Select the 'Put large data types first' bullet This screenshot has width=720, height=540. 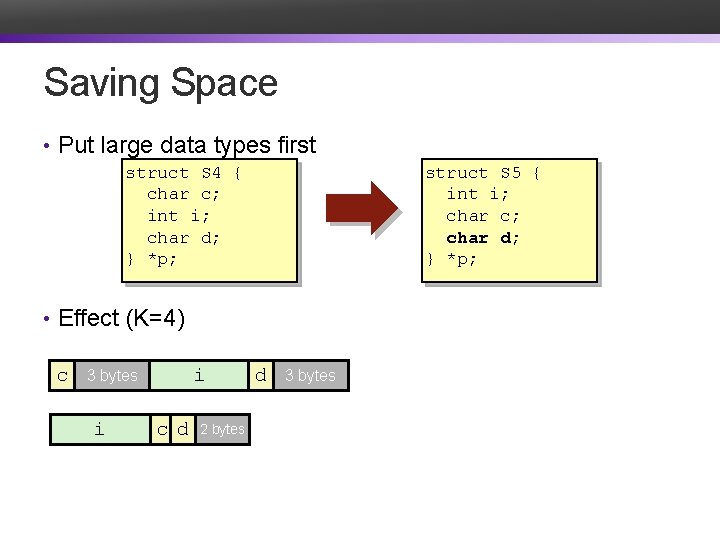[x=187, y=146]
